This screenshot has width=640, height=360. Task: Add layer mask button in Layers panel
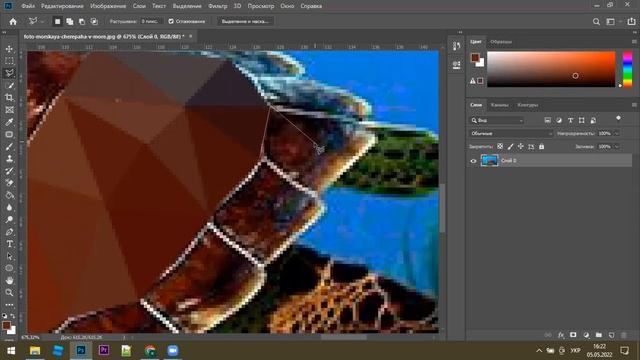[573, 335]
